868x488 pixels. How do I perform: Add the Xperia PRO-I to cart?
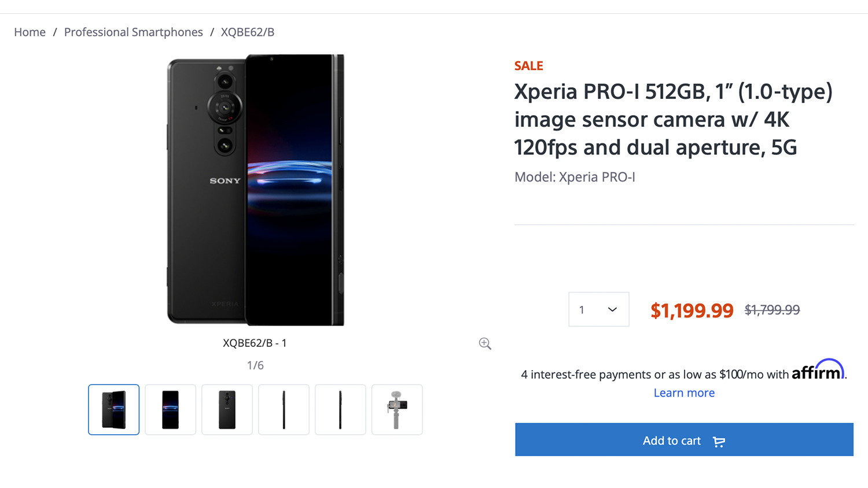(684, 440)
